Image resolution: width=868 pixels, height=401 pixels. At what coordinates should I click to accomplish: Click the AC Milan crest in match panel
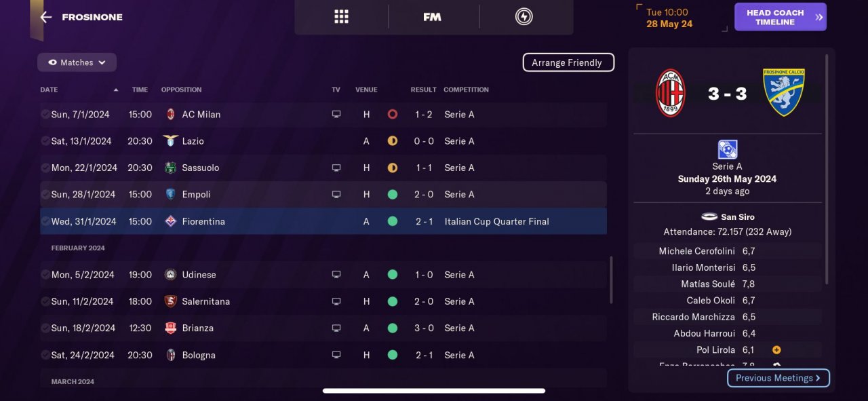click(x=671, y=93)
